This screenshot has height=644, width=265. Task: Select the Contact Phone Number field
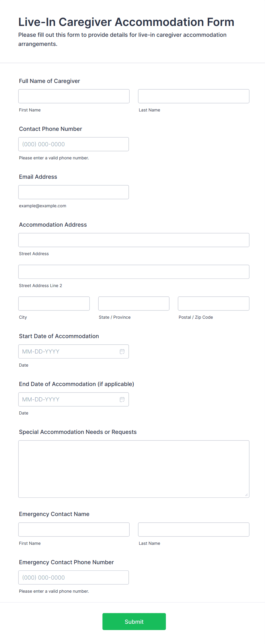click(74, 144)
